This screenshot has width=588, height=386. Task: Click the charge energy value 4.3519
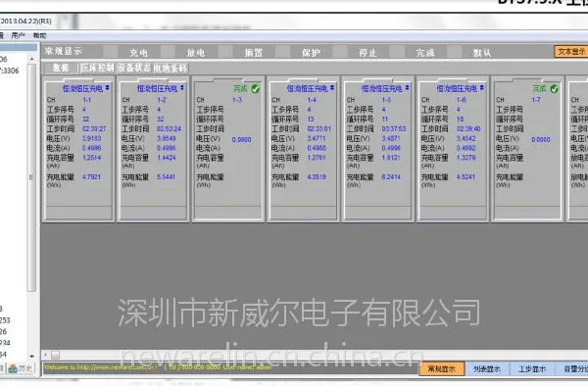point(317,176)
